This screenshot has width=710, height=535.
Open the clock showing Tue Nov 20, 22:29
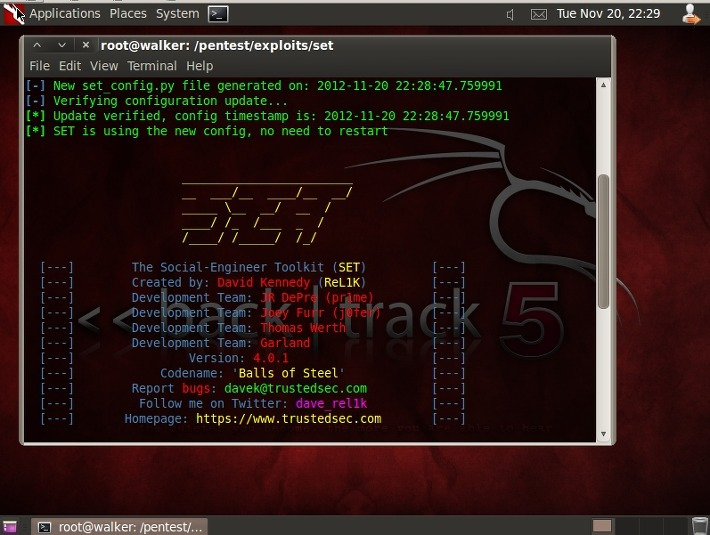[608, 14]
